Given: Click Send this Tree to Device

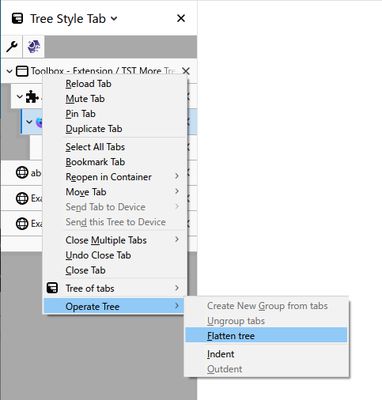Looking at the screenshot, I should tap(115, 222).
